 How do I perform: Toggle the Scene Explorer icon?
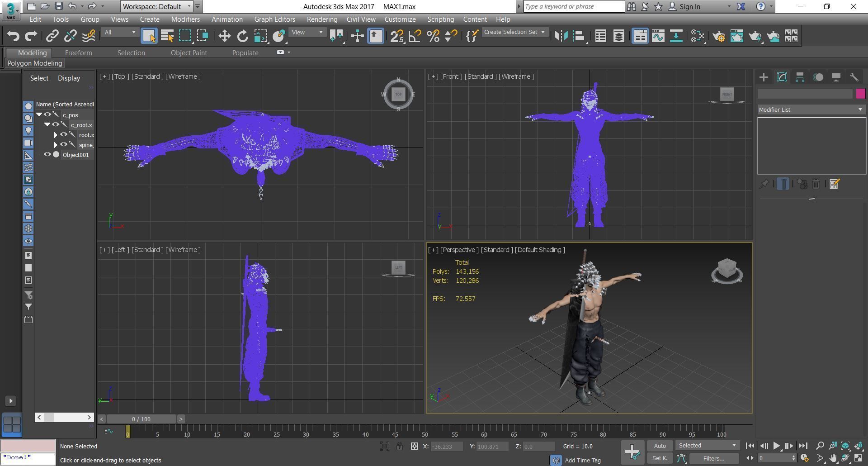coord(601,36)
